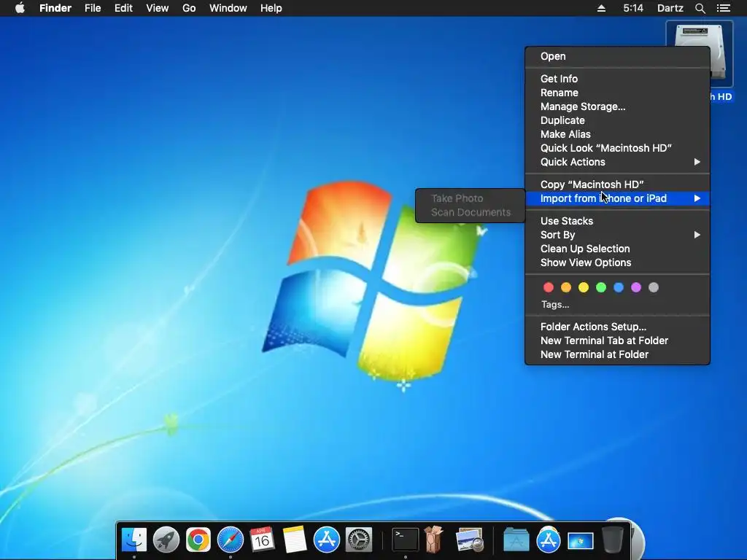Open the Windows 7 wallpaper item in Dock
The width and height of the screenshot is (747, 560).
click(x=580, y=541)
